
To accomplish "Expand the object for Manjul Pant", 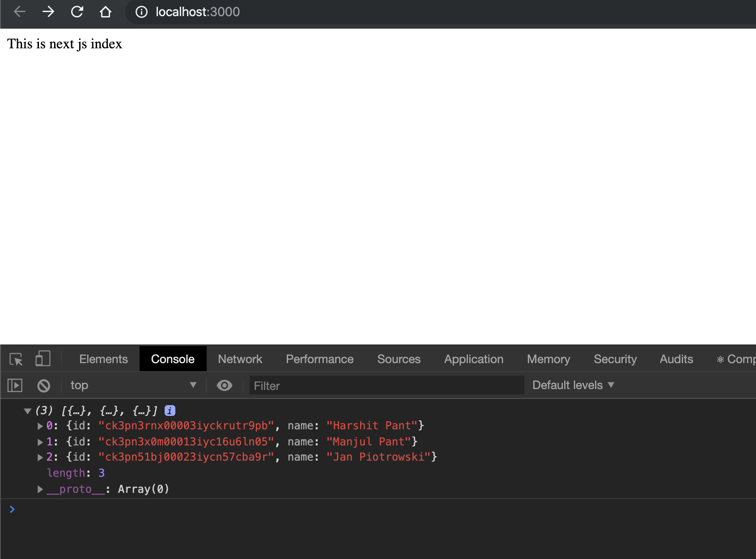I will (x=40, y=441).
